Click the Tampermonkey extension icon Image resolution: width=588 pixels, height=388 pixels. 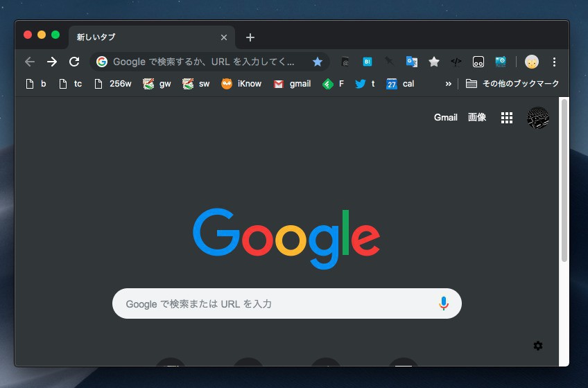478,62
